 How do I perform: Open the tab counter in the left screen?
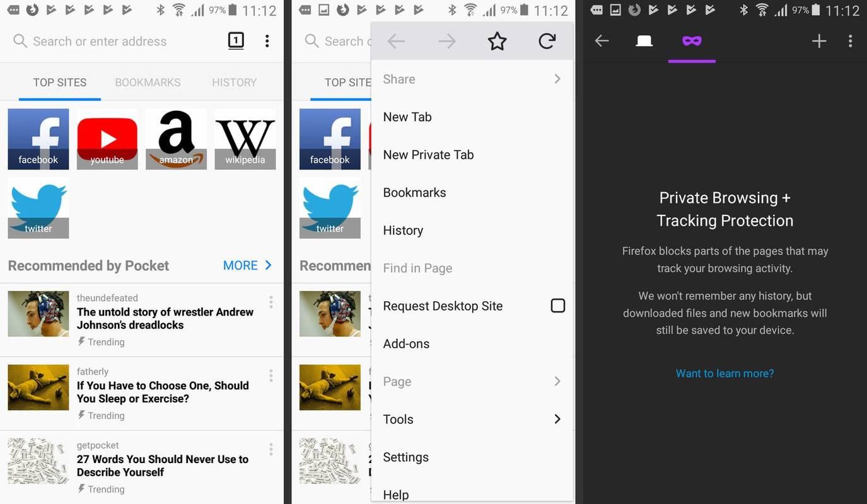235,41
